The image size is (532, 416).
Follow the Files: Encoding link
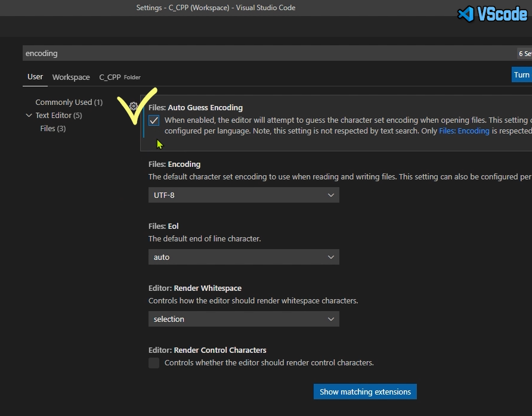click(x=464, y=131)
